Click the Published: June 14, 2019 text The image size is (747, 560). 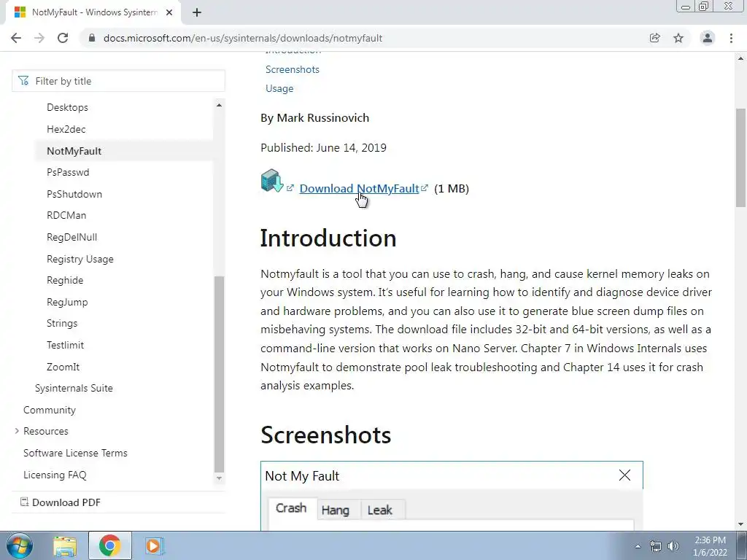pyautogui.click(x=323, y=147)
